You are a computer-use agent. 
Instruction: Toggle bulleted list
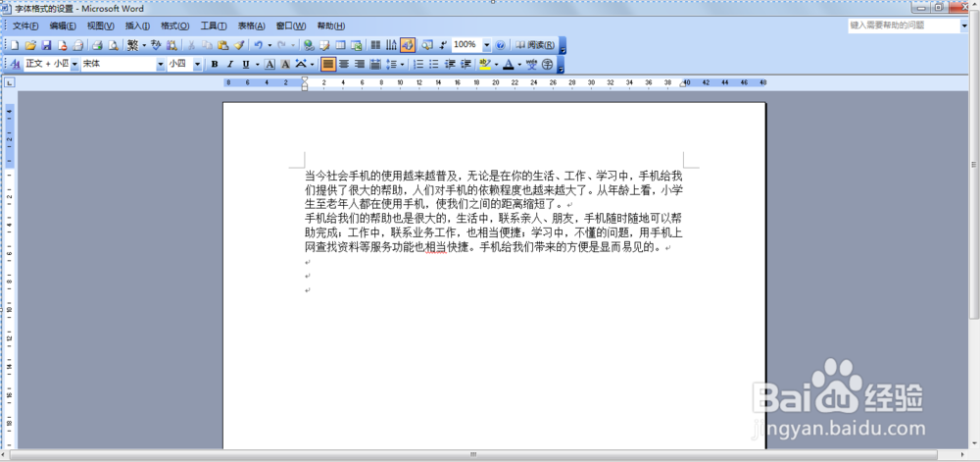pyautogui.click(x=434, y=64)
